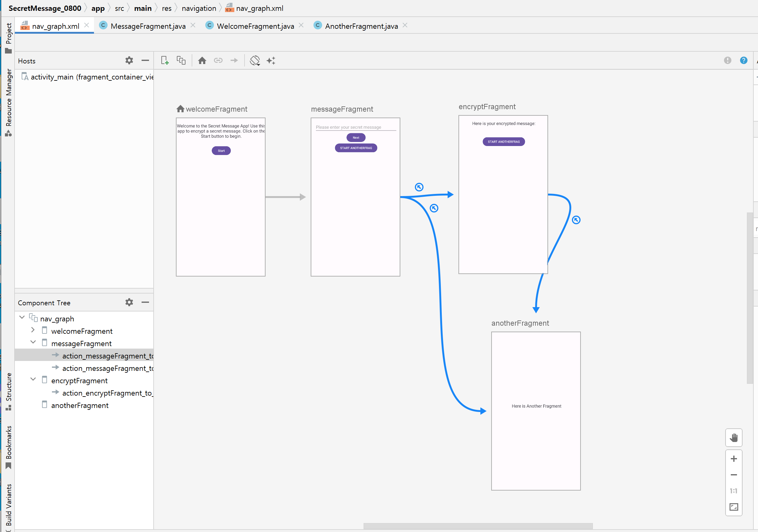Collapse the nav_graph root node

(22, 317)
